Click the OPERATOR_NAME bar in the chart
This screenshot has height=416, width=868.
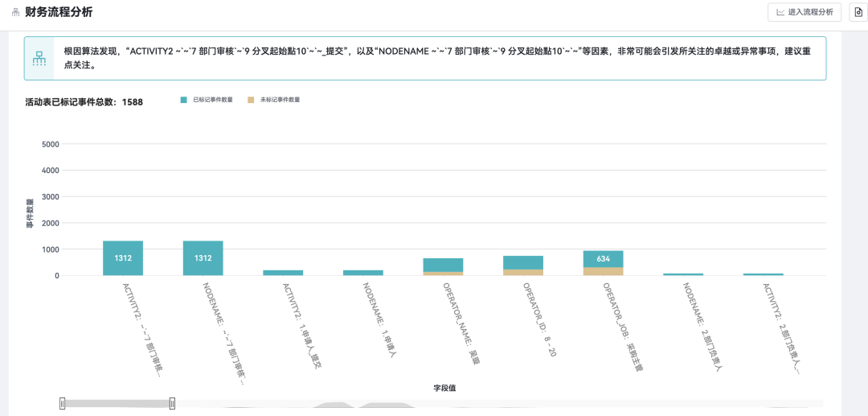(443, 265)
